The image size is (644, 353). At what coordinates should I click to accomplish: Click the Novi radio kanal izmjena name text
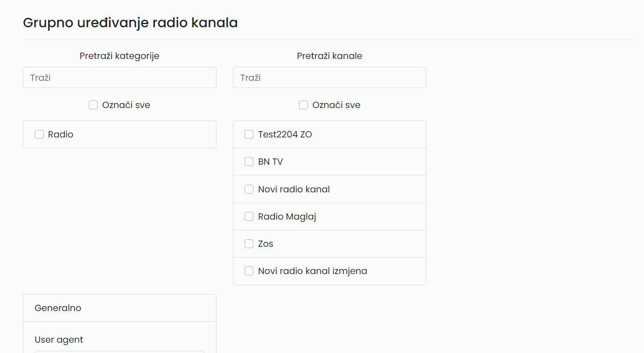312,271
